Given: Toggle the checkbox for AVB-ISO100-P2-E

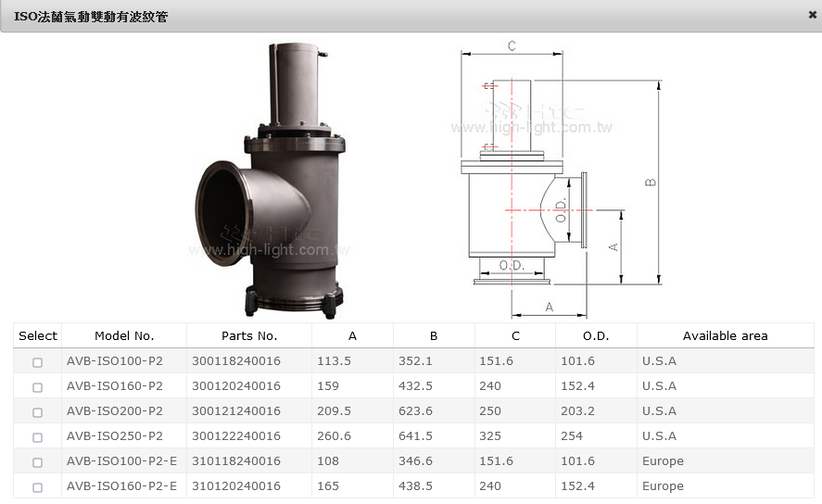Looking at the screenshot, I should pos(37,462).
